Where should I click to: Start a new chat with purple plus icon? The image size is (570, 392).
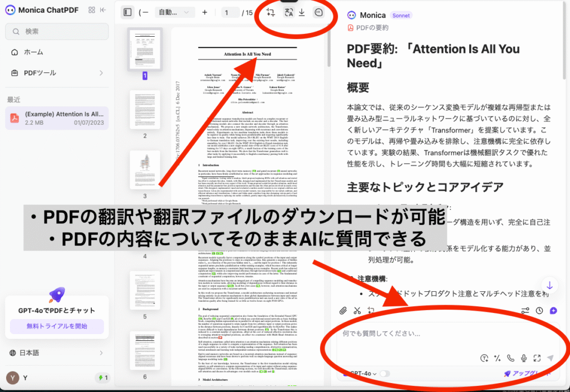coord(553,311)
